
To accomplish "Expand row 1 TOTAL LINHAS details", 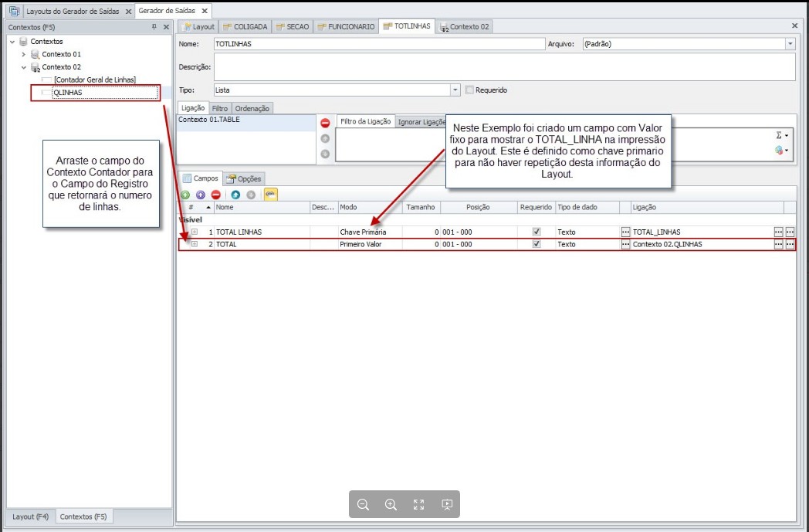I will 195,232.
